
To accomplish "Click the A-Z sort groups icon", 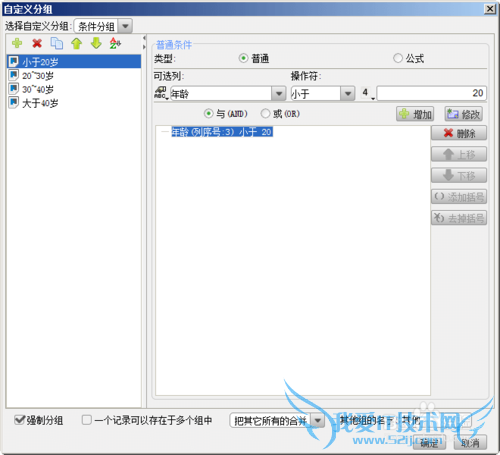I will [x=115, y=43].
